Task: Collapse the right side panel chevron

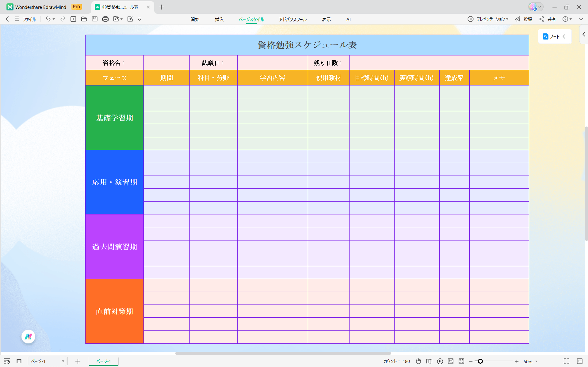Action: coord(584,34)
